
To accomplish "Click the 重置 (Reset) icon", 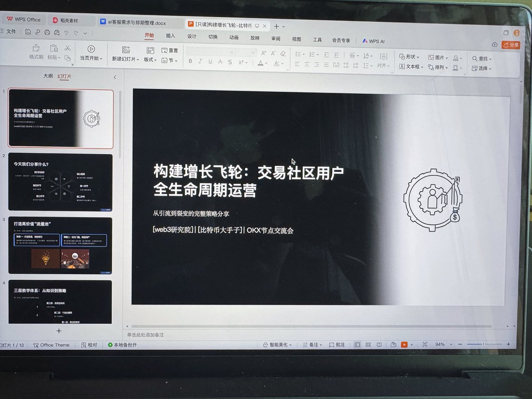I will pyautogui.click(x=164, y=50).
